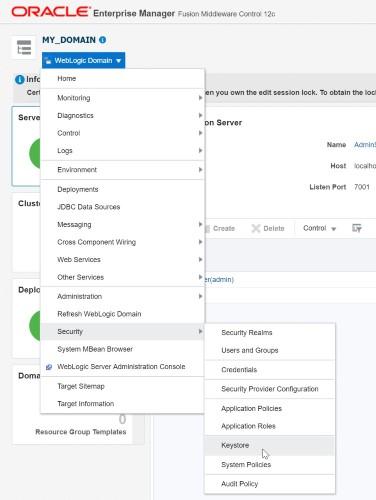Expand the Monitoring submenu arrow

click(x=200, y=98)
